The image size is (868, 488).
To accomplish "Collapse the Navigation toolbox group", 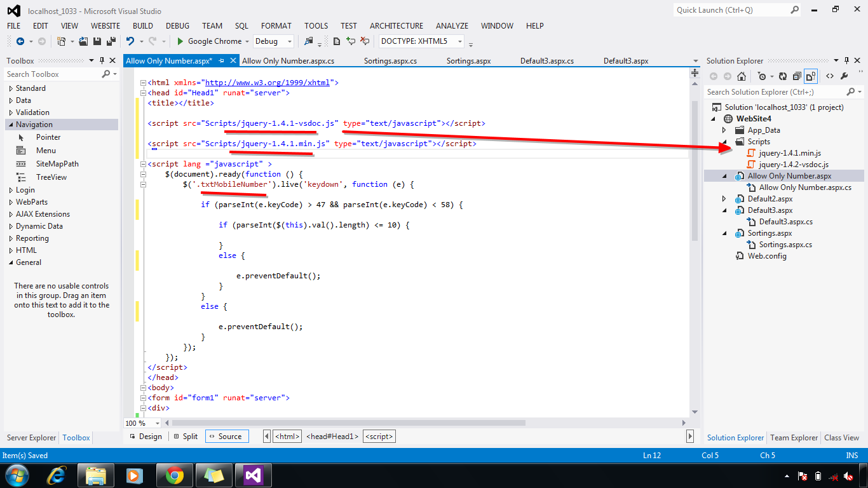I will tap(11, 125).
